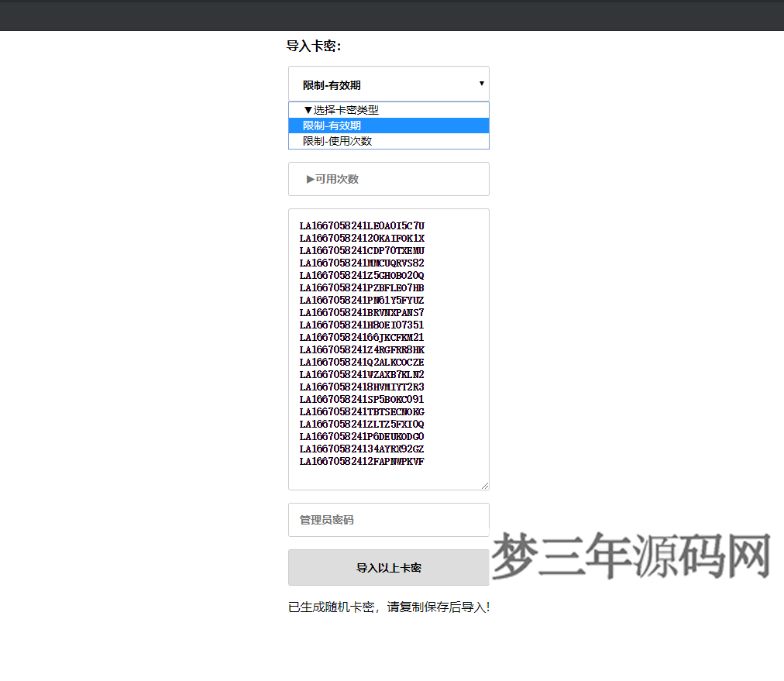The image size is (784, 681).
Task: Click the 导入卡密 heading label
Action: click(309, 46)
